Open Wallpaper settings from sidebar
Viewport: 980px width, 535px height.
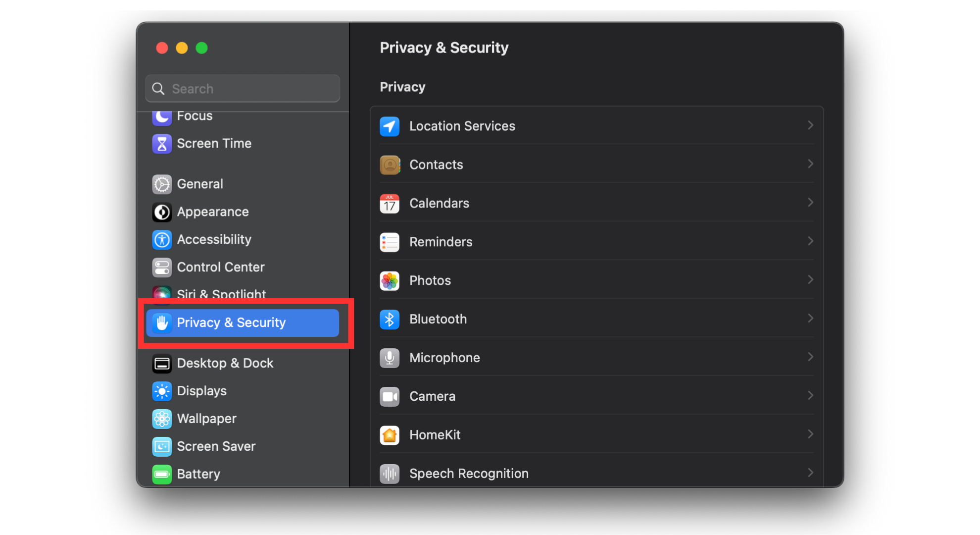[x=206, y=418]
